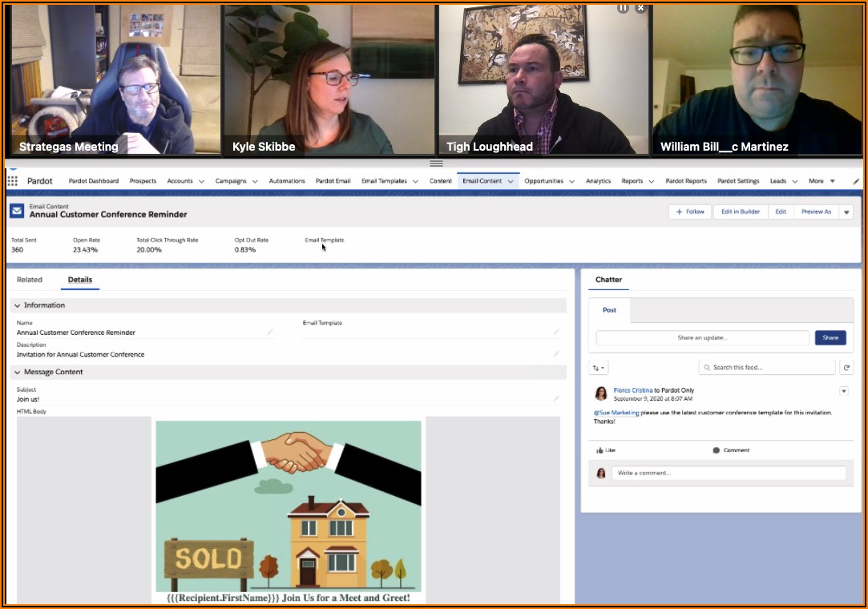This screenshot has width=868, height=609.
Task: Open the App Launcher grid icon
Action: (12, 182)
